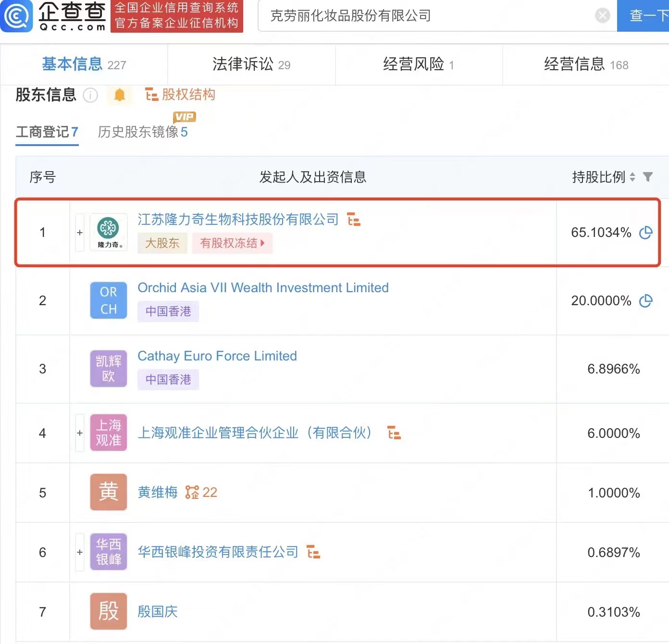Open 华西银峰投资有限责任公司 link

click(218, 552)
